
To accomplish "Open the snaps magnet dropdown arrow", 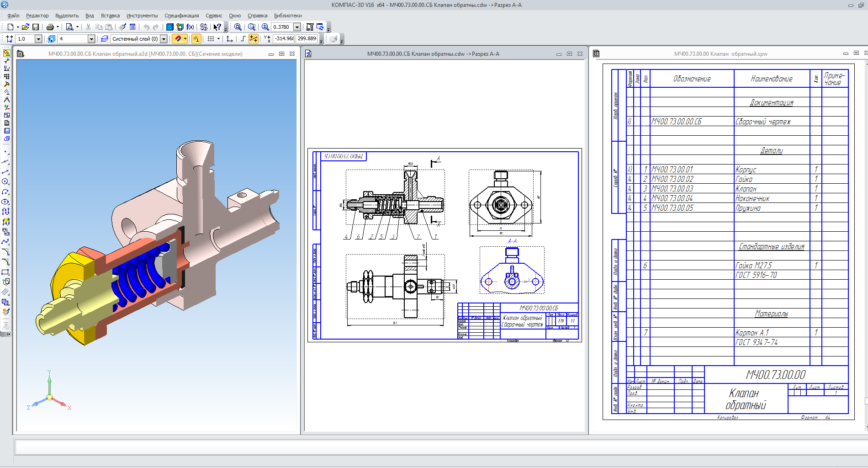I will pyautogui.click(x=185, y=39).
